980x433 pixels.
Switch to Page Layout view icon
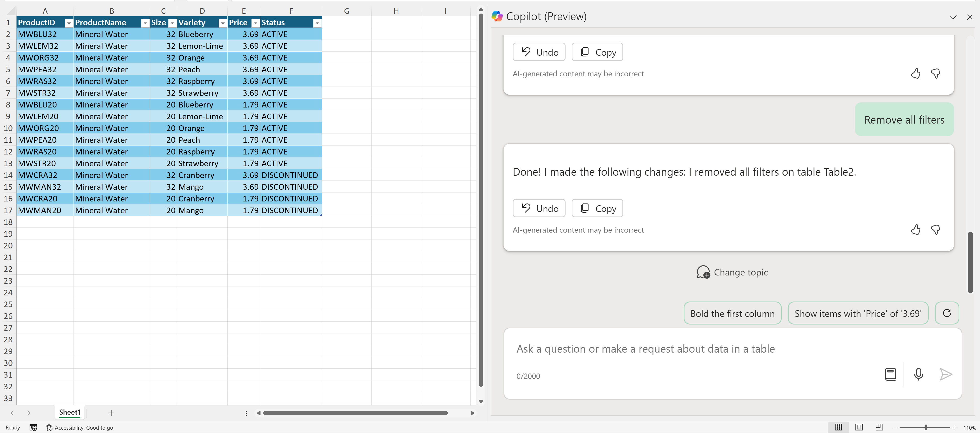point(859,427)
